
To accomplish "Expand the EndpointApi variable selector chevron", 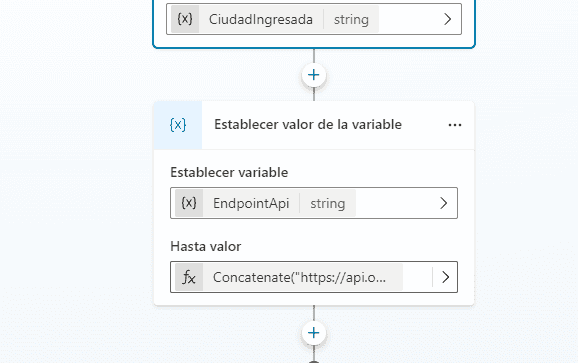I will point(443,203).
